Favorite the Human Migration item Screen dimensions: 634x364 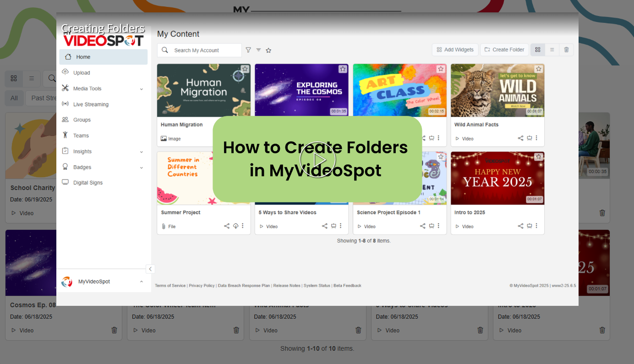(245, 69)
